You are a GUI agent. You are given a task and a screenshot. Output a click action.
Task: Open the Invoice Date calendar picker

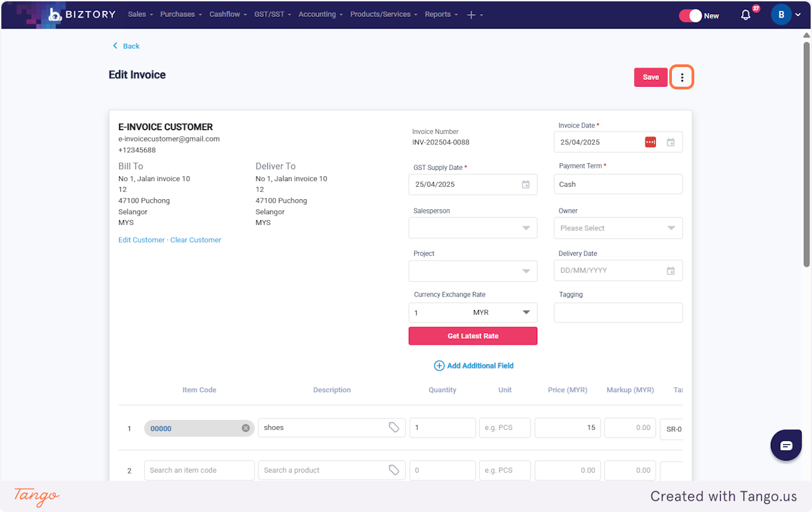671,142
